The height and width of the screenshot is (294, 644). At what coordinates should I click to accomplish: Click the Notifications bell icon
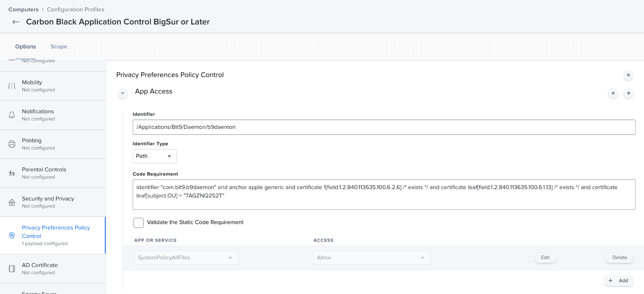coord(12,115)
